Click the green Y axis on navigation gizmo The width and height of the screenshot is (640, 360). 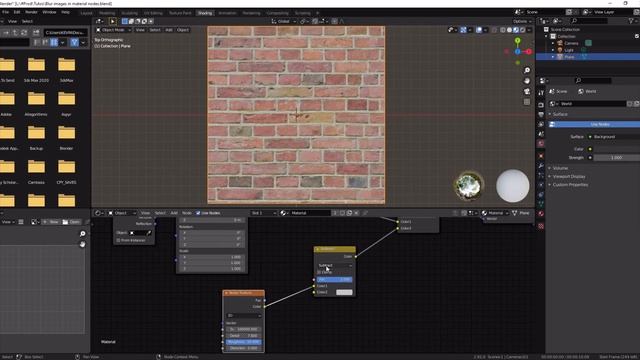[518, 41]
